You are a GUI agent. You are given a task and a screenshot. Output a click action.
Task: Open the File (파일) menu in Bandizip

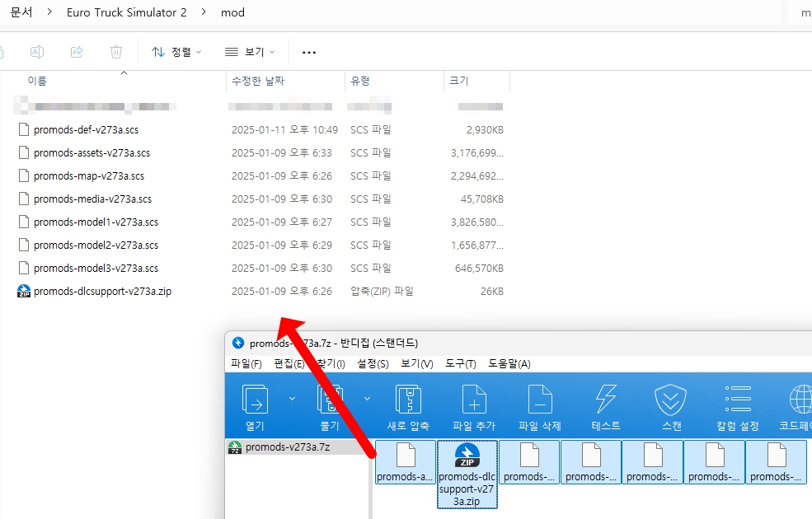[x=246, y=363]
